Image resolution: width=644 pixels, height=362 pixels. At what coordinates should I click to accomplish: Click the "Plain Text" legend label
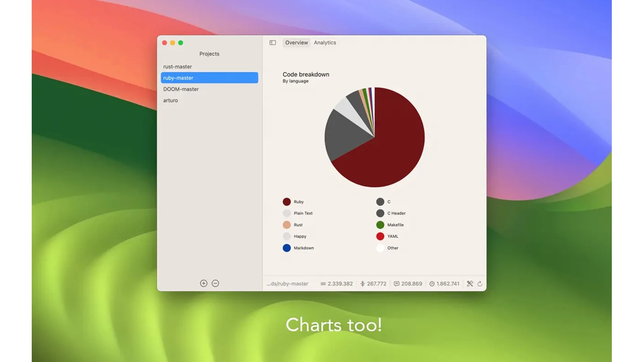(x=303, y=214)
